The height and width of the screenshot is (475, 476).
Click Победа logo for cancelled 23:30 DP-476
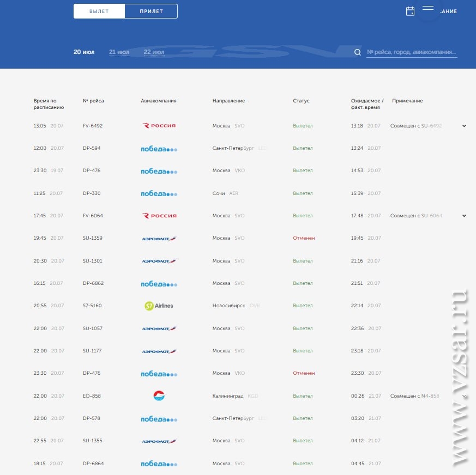click(x=159, y=374)
